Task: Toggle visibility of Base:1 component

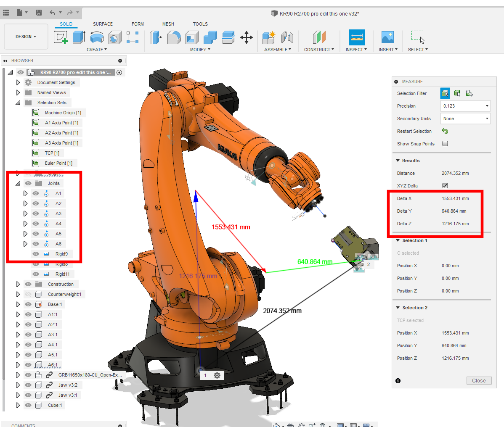Action: pyautogui.click(x=28, y=304)
